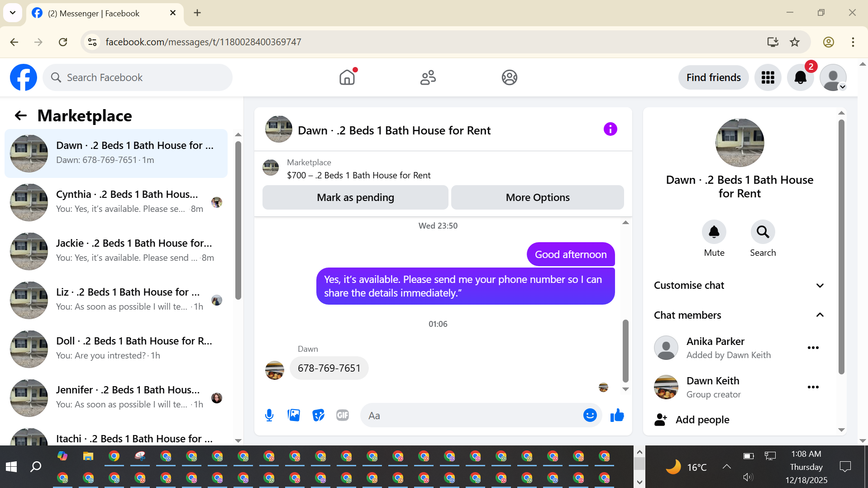868x488 pixels.
Task: Open Windows notification center
Action: (x=845, y=467)
